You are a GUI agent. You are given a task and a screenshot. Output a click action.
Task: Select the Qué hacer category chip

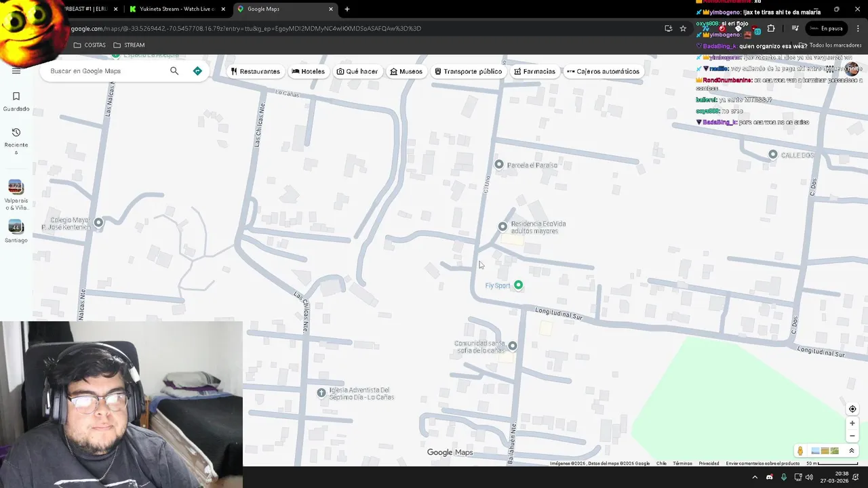pyautogui.click(x=357, y=71)
